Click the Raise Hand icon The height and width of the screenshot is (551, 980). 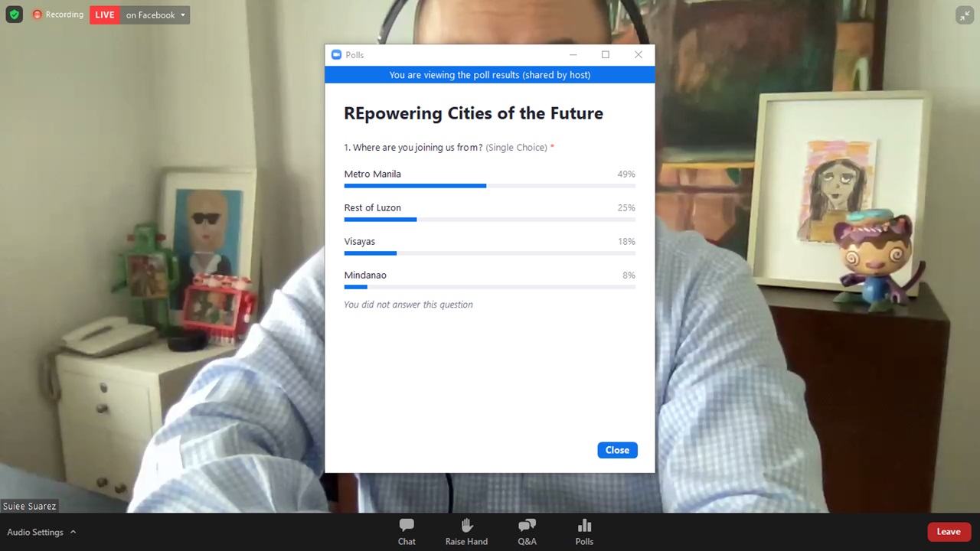tap(466, 526)
